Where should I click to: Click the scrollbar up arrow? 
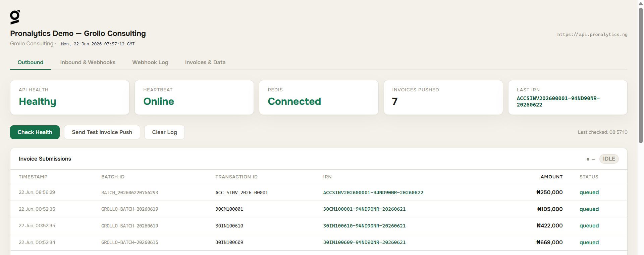[641, 3]
